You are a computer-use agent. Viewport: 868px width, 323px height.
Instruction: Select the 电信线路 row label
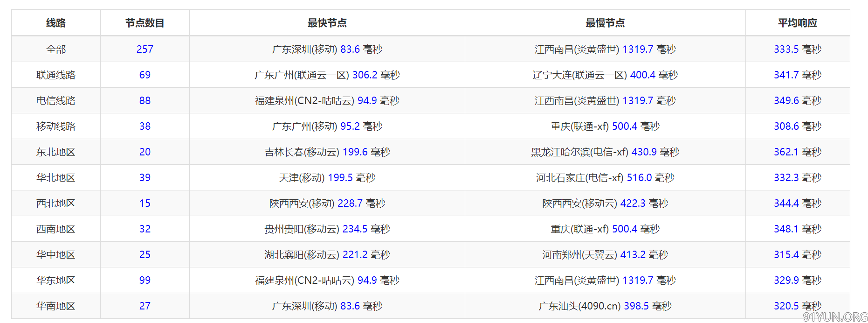(56, 100)
